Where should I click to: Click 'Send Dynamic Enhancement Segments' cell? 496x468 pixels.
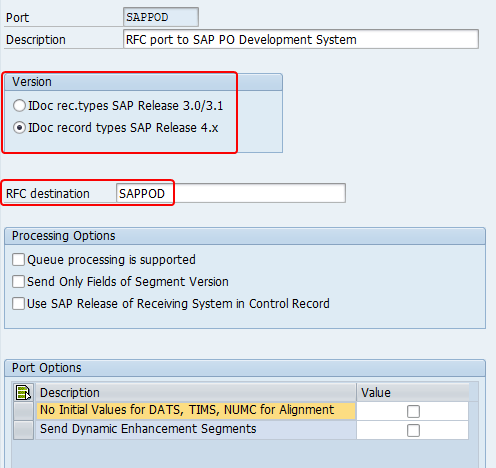click(x=196, y=429)
